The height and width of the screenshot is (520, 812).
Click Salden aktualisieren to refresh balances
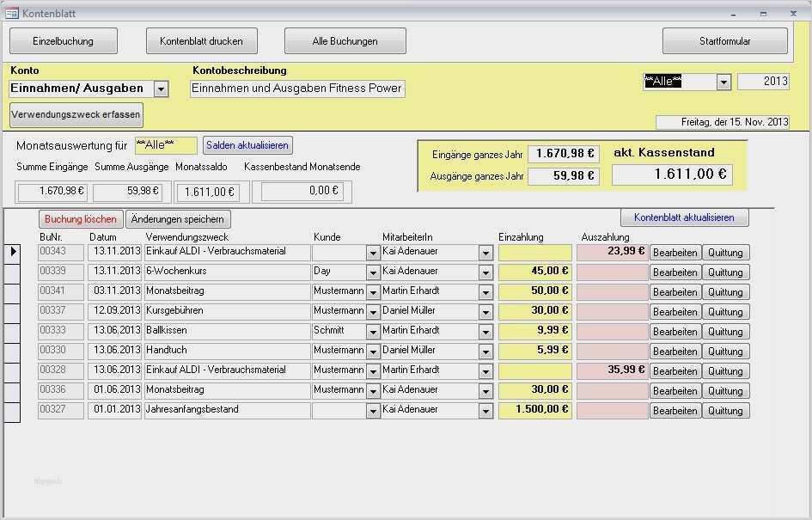tap(248, 144)
